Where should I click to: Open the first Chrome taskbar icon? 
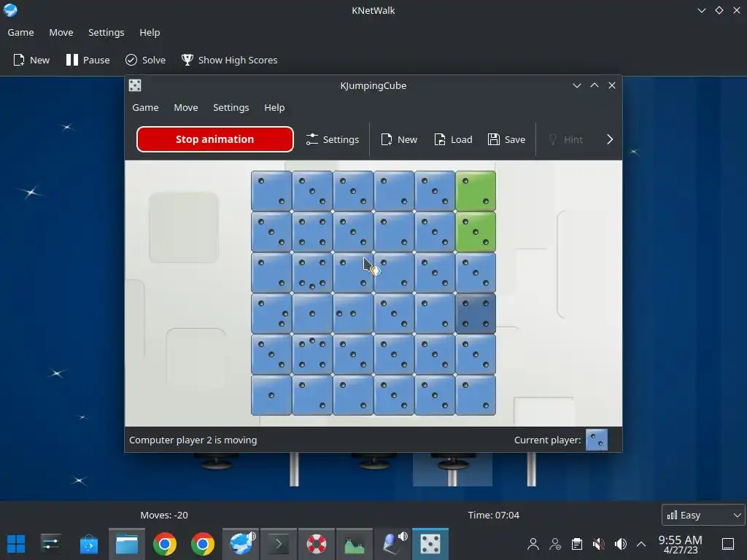(x=164, y=544)
